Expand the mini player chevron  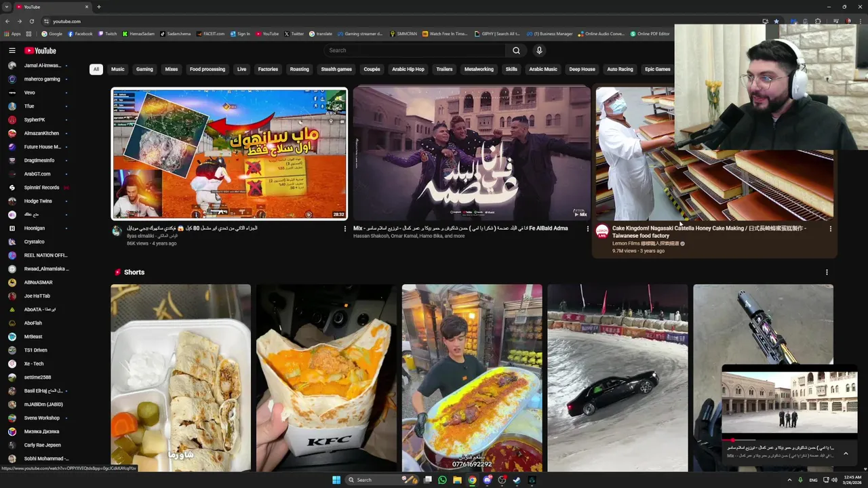846,453
